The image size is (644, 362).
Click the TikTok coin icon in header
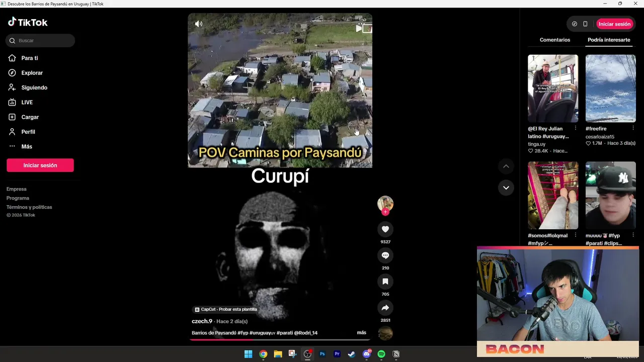point(575,24)
